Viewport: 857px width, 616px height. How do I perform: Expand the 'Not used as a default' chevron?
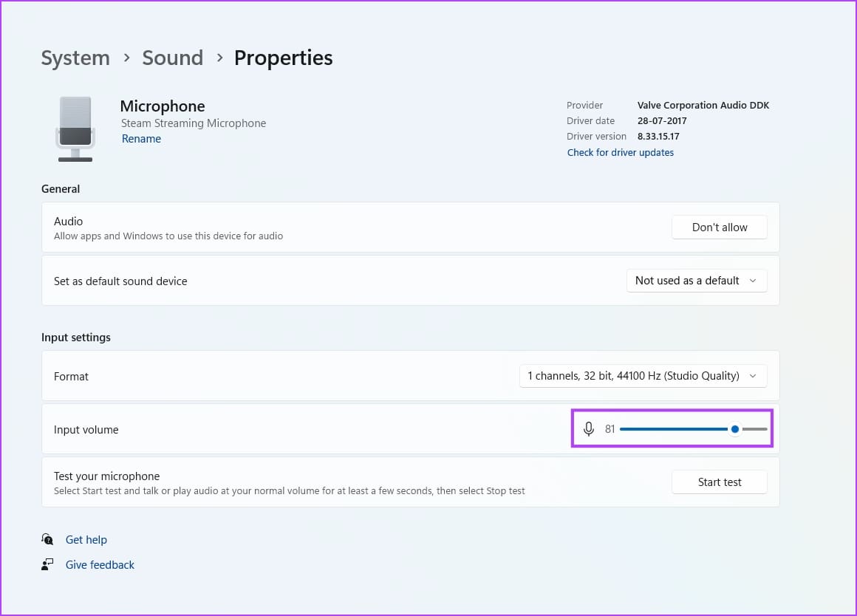pos(753,281)
